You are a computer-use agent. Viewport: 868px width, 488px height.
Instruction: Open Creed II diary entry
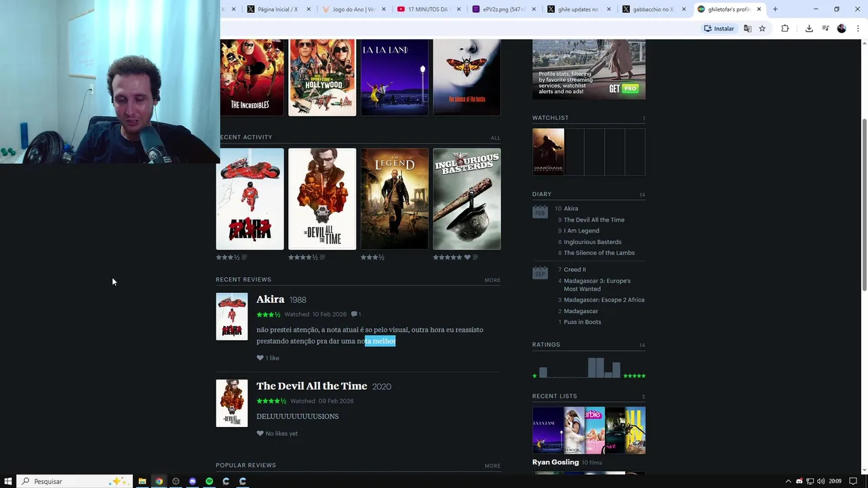tap(574, 270)
